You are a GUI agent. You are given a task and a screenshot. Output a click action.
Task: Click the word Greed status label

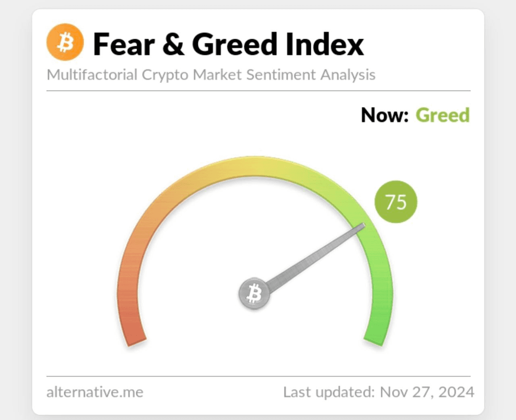click(x=443, y=115)
